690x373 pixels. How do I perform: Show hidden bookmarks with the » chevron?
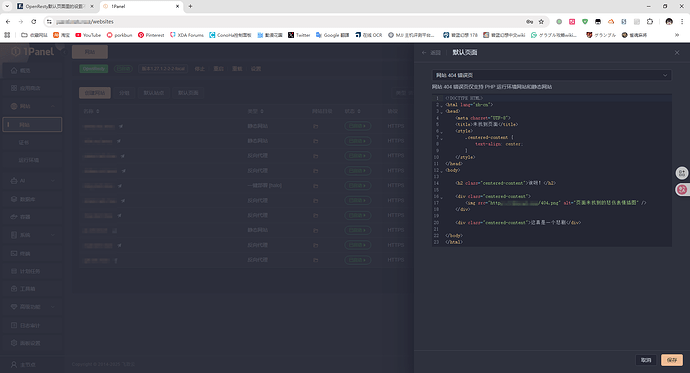click(677, 35)
